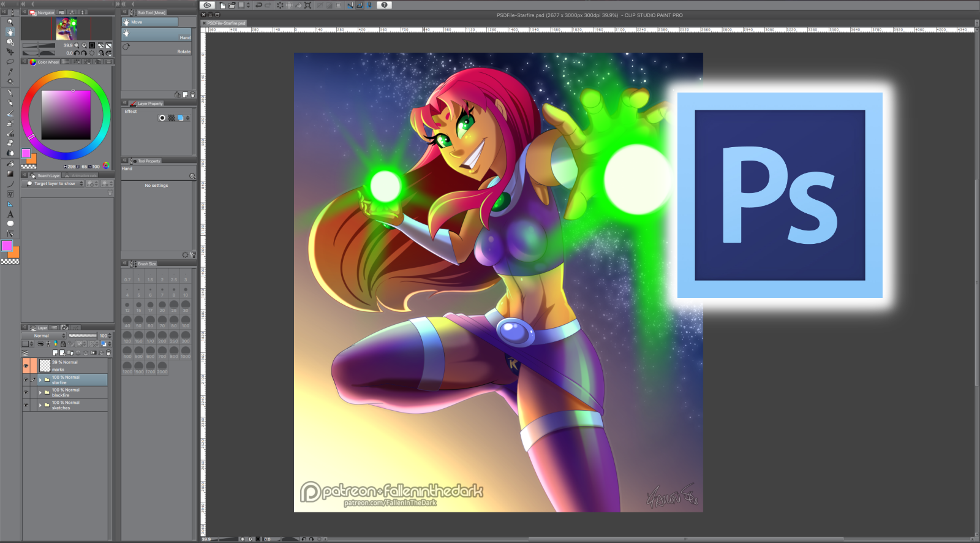Enable tone effect in Layer Property
The width and height of the screenshot is (980, 543).
tap(171, 118)
